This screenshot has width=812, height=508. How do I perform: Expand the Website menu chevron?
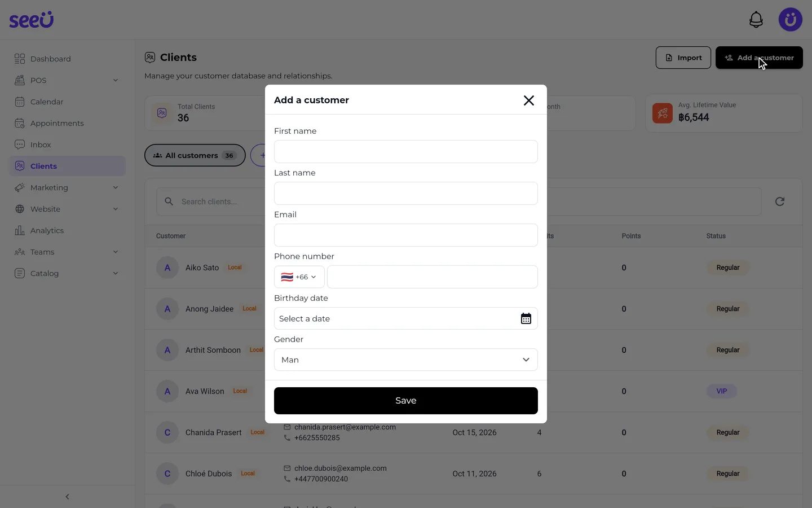click(116, 209)
